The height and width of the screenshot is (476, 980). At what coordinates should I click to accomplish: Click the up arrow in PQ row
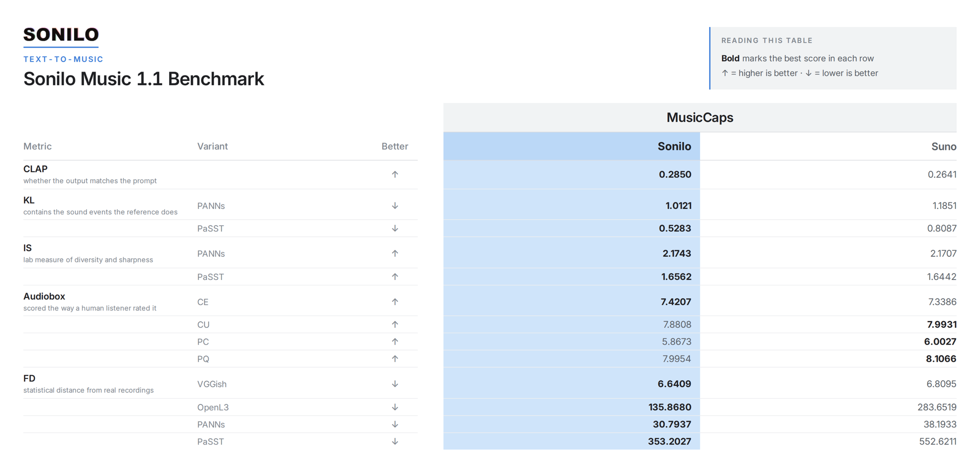pyautogui.click(x=395, y=359)
